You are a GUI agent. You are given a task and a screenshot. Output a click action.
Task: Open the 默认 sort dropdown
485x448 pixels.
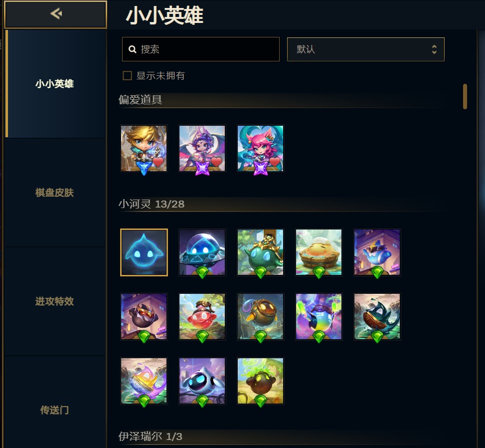point(365,49)
